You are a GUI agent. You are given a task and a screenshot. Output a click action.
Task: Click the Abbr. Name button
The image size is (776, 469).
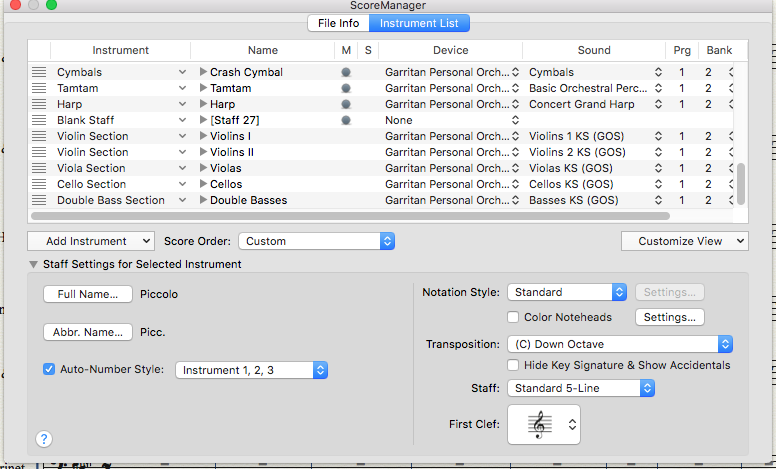(88, 332)
